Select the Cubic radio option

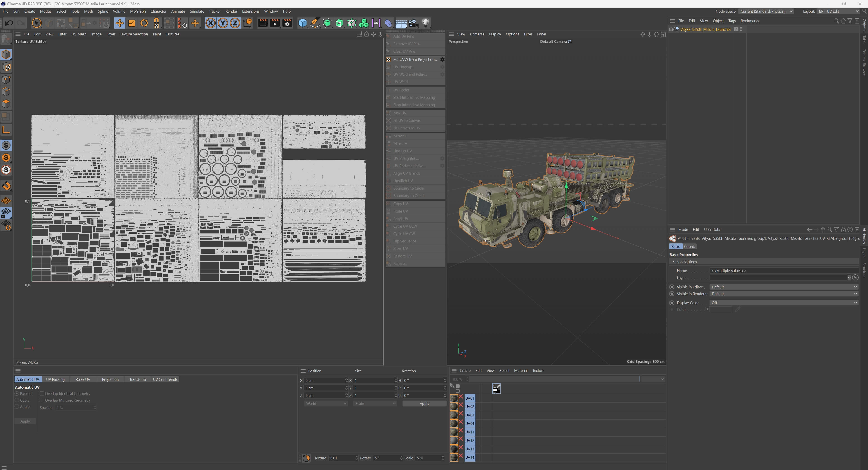coord(17,400)
